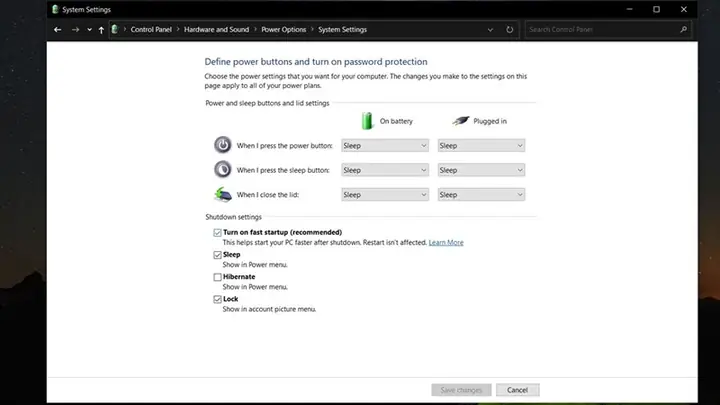
Task: Open sleep button On battery dropdown
Action: (385, 170)
